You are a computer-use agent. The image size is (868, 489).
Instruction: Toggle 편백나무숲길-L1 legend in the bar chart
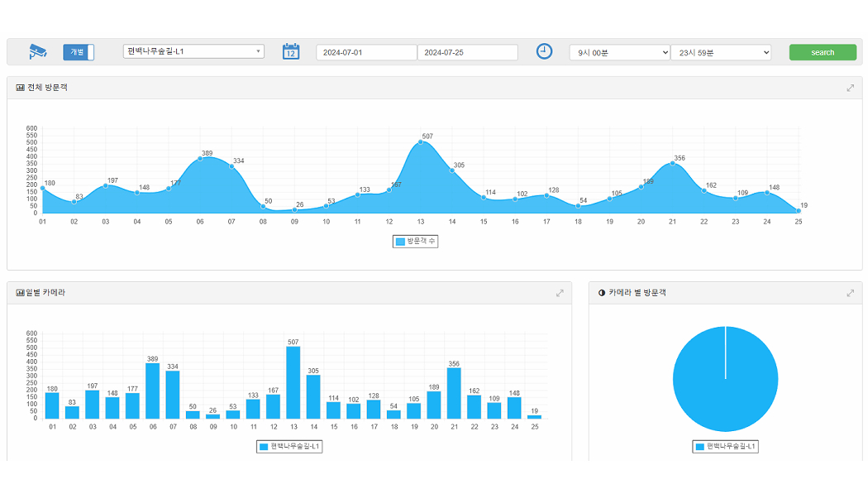click(x=289, y=447)
